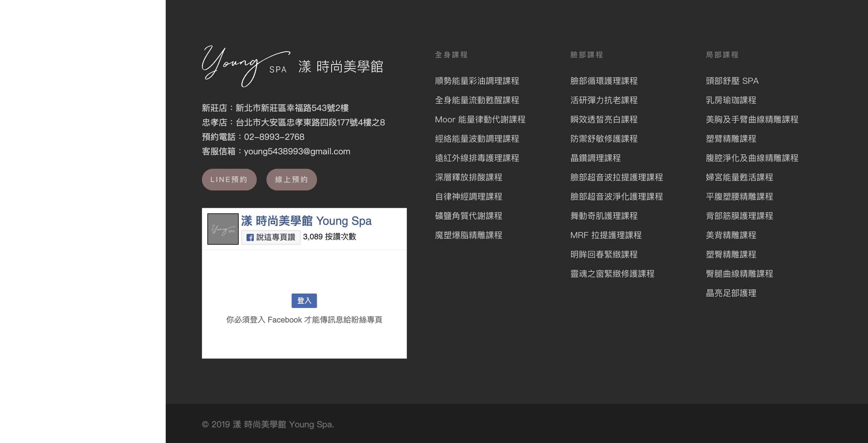The image size is (868, 443).
Task: Open 魔塑爆脂精雕課程 link
Action: [x=468, y=235]
